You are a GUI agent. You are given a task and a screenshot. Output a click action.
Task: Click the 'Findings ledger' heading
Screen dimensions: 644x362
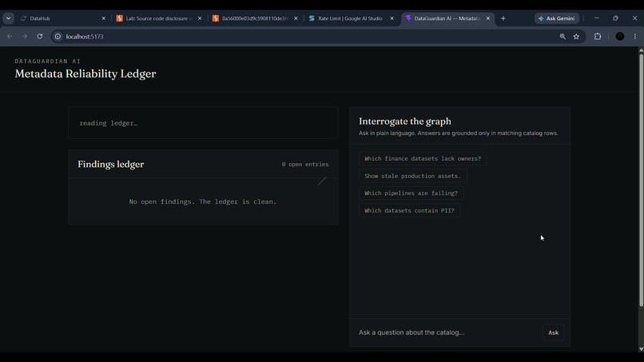coord(111,164)
